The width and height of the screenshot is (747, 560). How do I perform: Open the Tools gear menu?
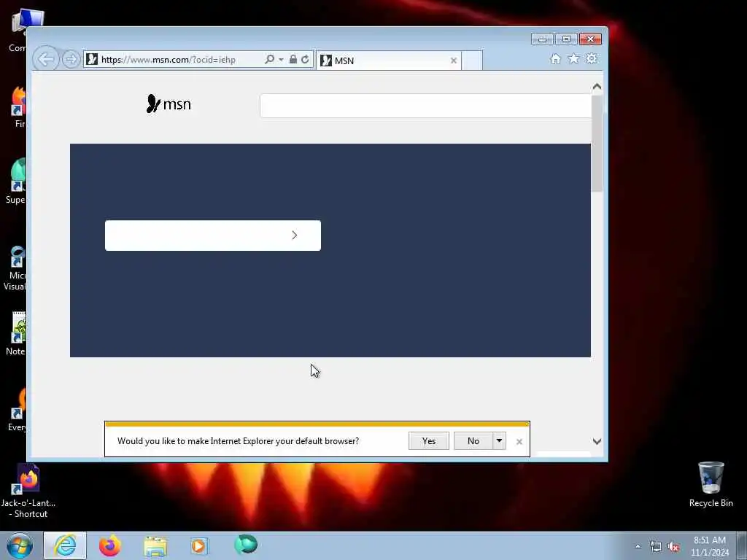(591, 58)
